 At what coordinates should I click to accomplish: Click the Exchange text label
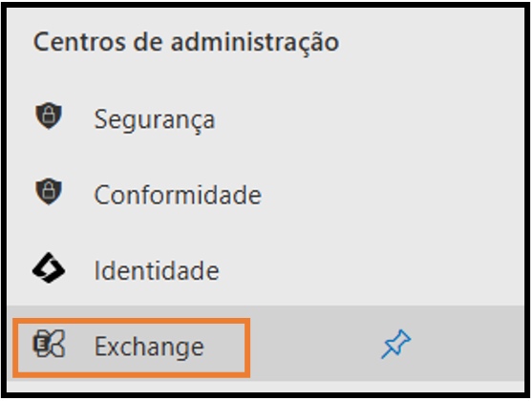pos(149,348)
